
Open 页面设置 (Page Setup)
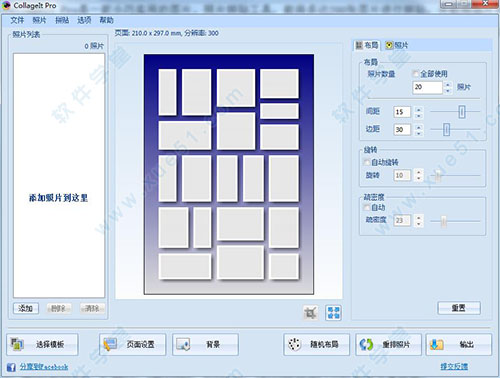pyautogui.click(x=132, y=344)
